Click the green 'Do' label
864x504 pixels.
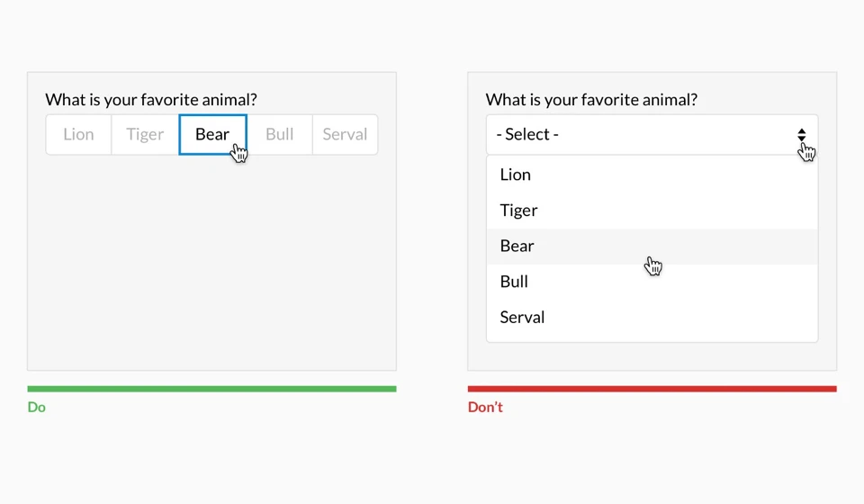tap(37, 408)
